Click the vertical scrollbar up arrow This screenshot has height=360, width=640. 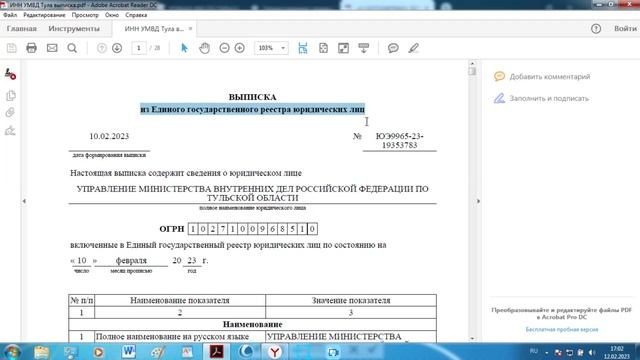[472, 63]
